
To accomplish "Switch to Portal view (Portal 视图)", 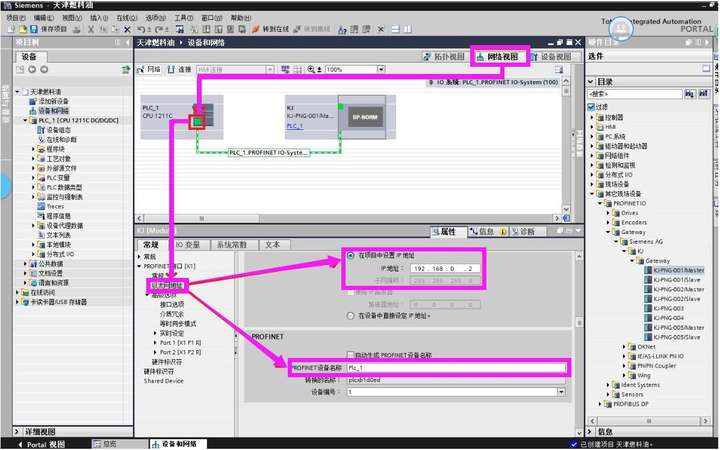I will tap(41, 444).
